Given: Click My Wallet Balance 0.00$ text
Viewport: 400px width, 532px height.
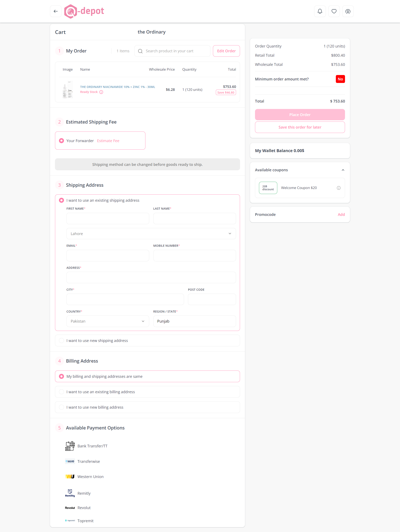Looking at the screenshot, I should [x=279, y=151].
